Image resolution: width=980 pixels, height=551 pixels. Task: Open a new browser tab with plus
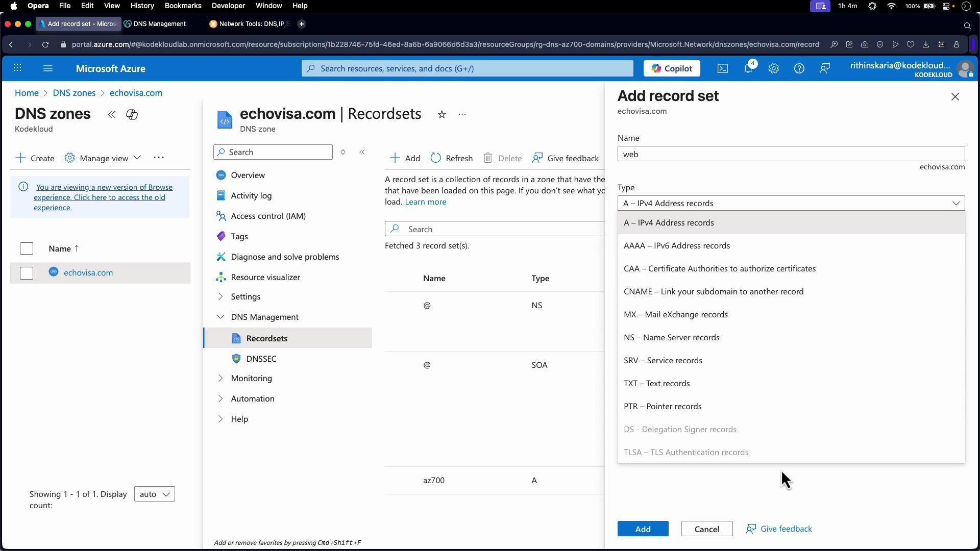302,24
